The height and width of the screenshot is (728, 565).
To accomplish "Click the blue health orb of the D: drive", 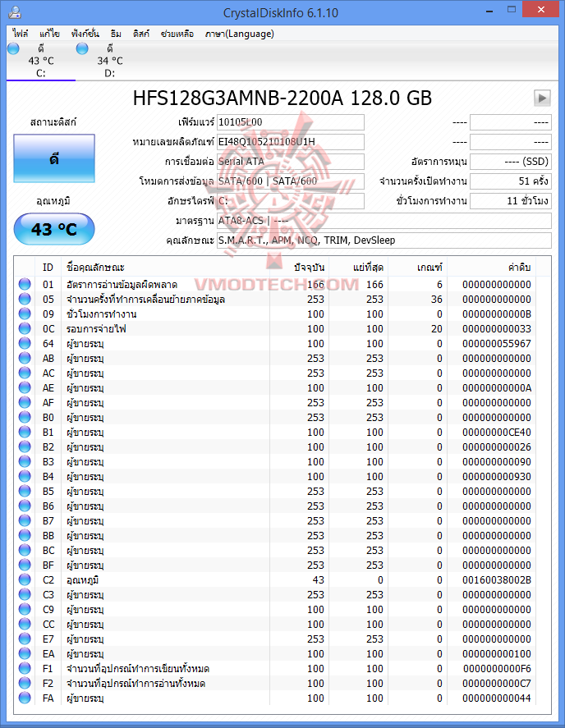I will pos(82,48).
